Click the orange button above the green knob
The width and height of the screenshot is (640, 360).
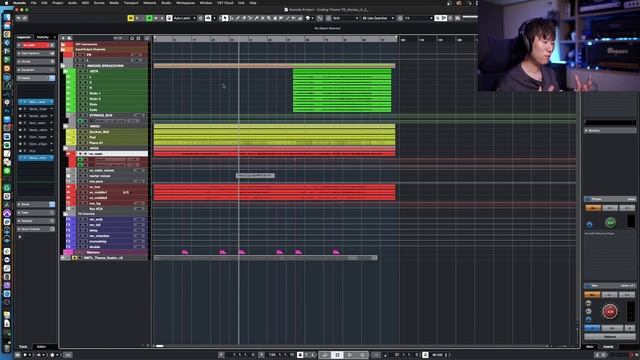coord(593,208)
